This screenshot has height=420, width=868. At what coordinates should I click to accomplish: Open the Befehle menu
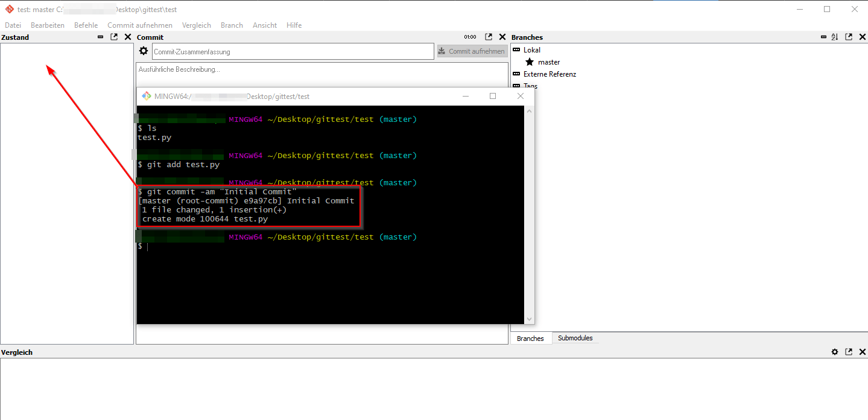pos(86,25)
